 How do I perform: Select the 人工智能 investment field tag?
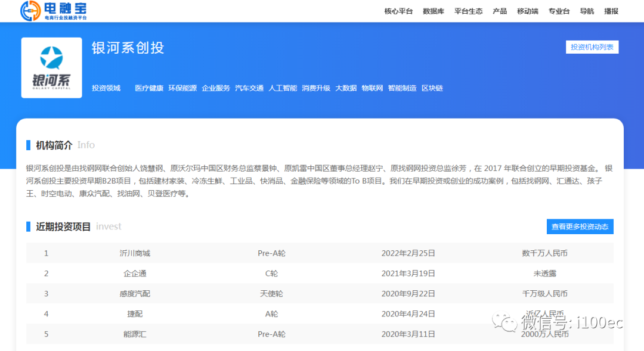[x=283, y=88]
